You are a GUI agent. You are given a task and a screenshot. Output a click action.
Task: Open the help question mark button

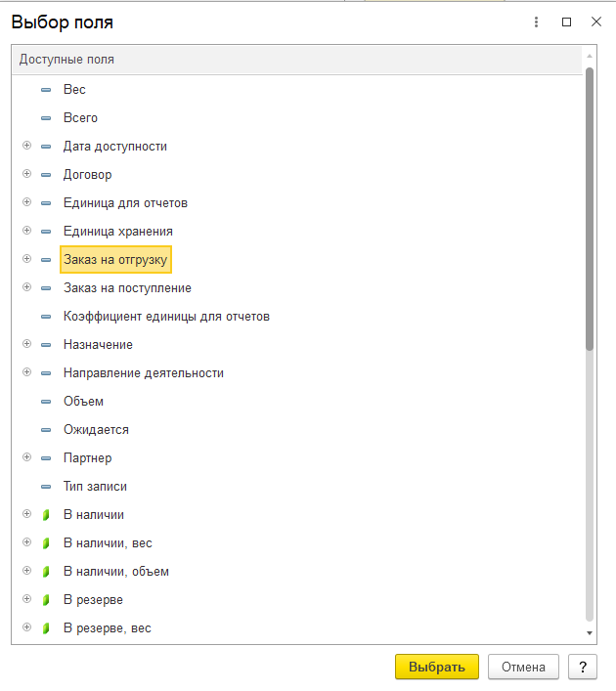[583, 667]
